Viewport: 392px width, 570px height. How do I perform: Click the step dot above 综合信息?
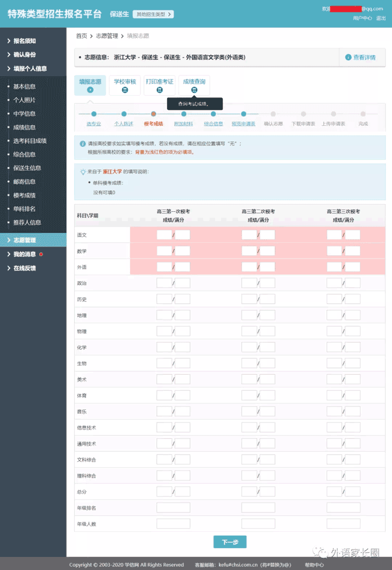[213, 114]
